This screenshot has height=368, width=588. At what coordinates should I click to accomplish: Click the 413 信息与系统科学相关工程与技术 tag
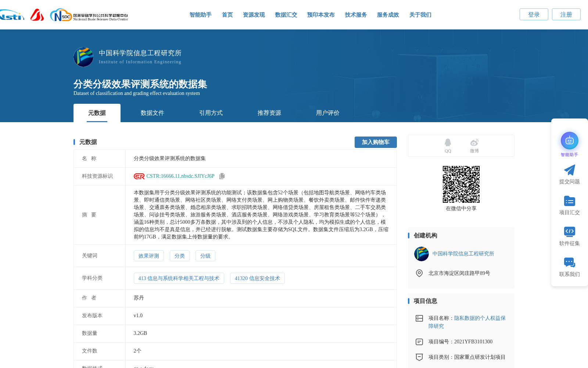click(x=179, y=278)
